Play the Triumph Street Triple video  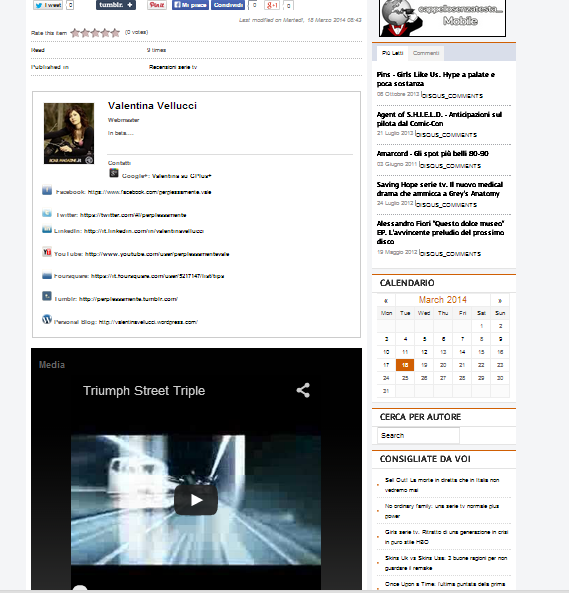[x=196, y=500]
